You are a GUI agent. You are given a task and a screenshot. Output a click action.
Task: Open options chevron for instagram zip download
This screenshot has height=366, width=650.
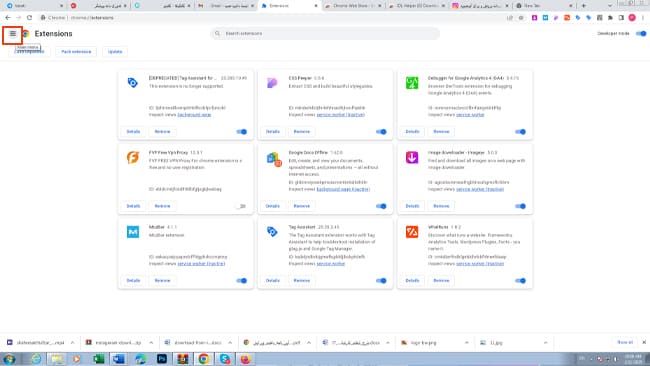(151, 343)
